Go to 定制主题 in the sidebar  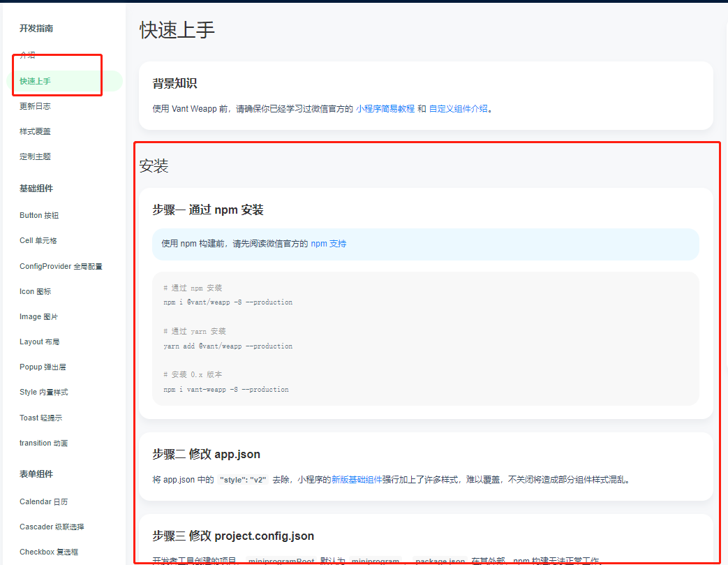coord(35,156)
